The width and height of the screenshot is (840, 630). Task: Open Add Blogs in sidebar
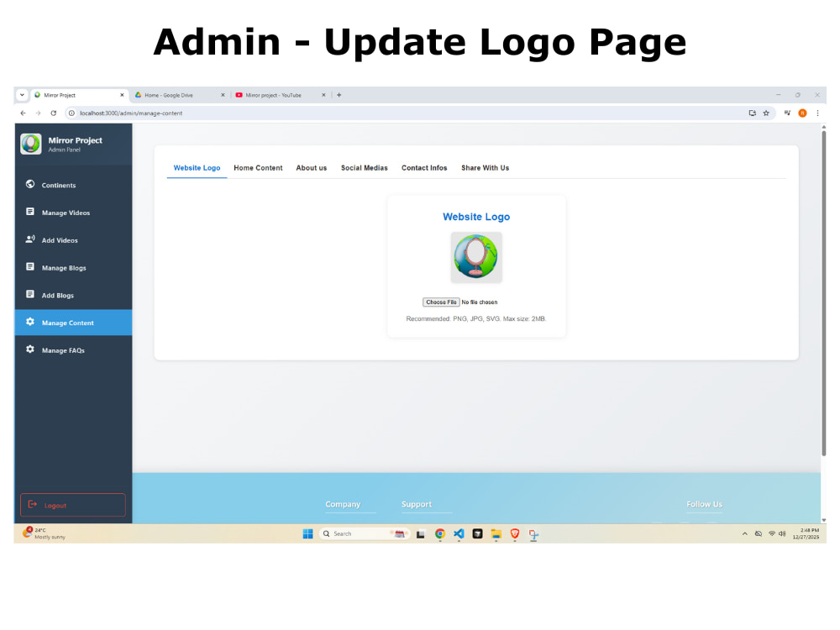coord(73,295)
